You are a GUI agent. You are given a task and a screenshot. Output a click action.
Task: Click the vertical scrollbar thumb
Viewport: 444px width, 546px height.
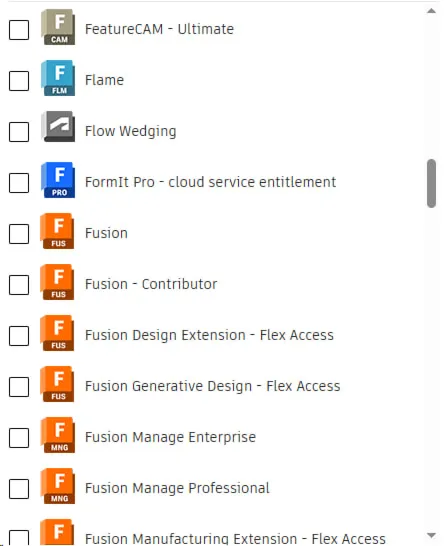coord(431,184)
